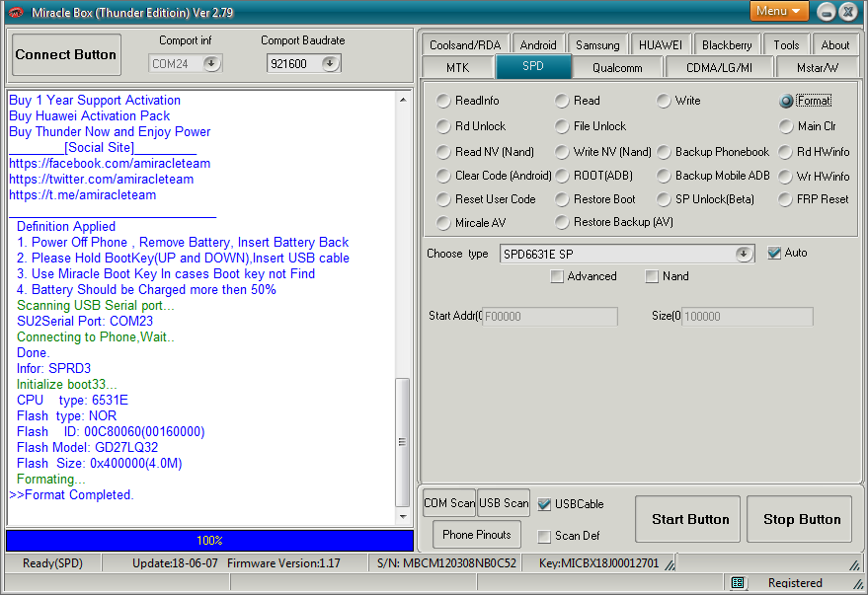Viewport: 868px width, 595px height.
Task: Click the Size field 100000
Action: (747, 317)
